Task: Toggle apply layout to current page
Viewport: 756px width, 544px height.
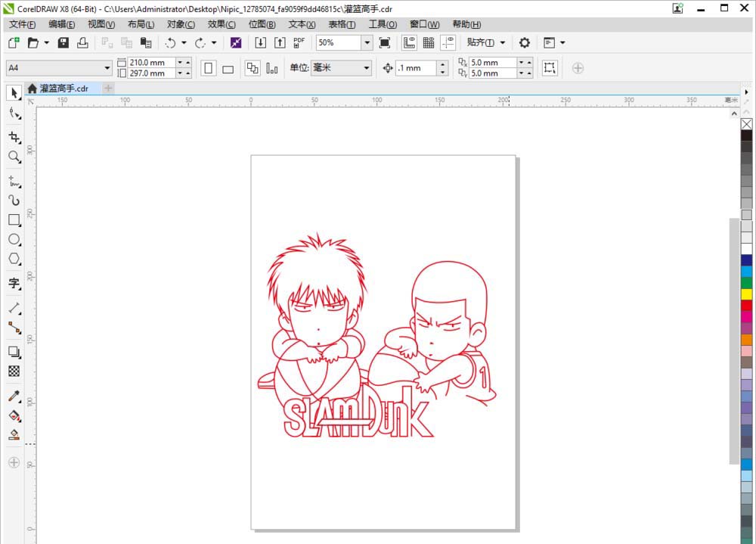Action: [x=272, y=68]
